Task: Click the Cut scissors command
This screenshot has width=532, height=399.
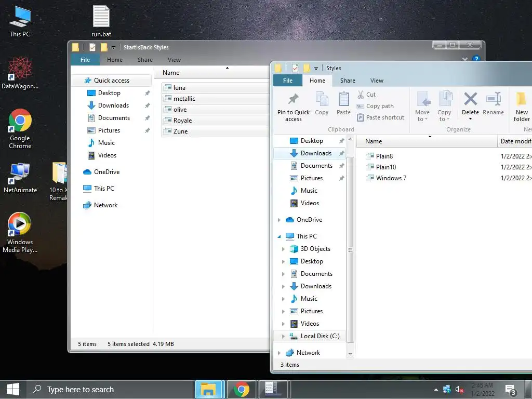Action: pyautogui.click(x=366, y=95)
